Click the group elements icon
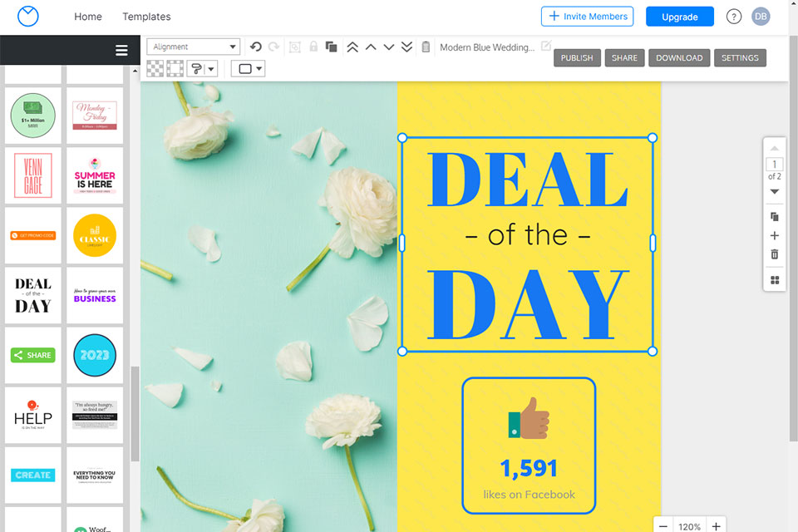Viewport: 798px width, 532px height. click(294, 47)
